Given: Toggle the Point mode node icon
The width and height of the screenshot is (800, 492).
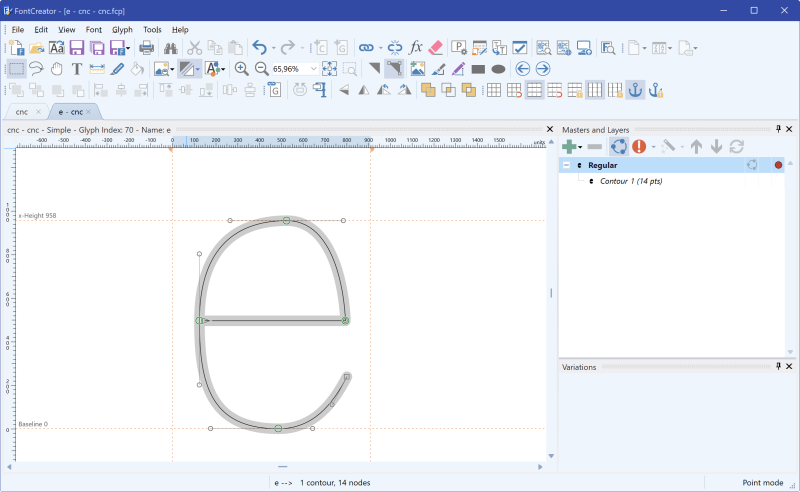Looking at the screenshot, I should 394,68.
